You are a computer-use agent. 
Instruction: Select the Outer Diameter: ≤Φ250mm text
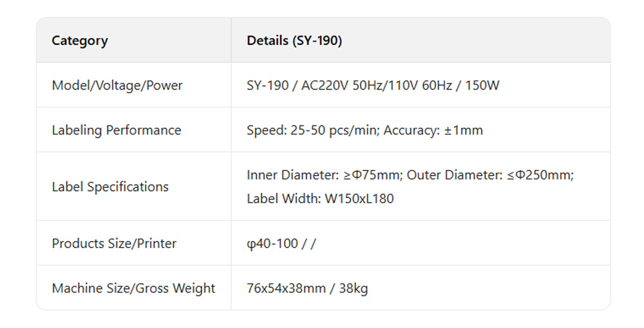(x=489, y=174)
